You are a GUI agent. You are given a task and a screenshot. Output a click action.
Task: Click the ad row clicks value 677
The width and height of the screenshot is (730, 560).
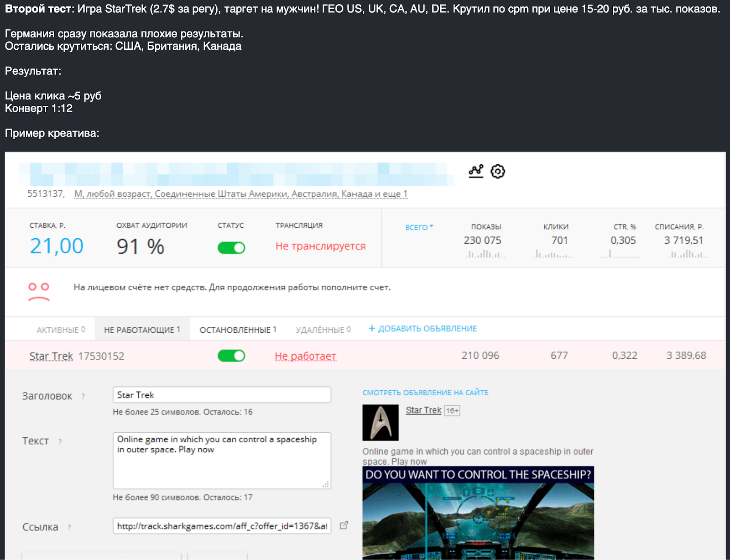click(x=559, y=356)
